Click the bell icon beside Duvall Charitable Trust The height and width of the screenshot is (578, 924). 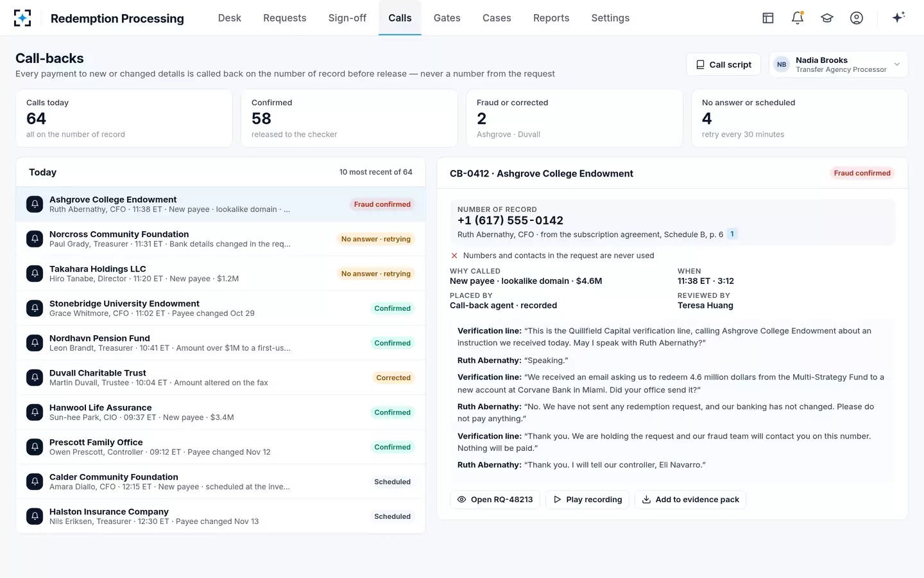click(x=35, y=378)
